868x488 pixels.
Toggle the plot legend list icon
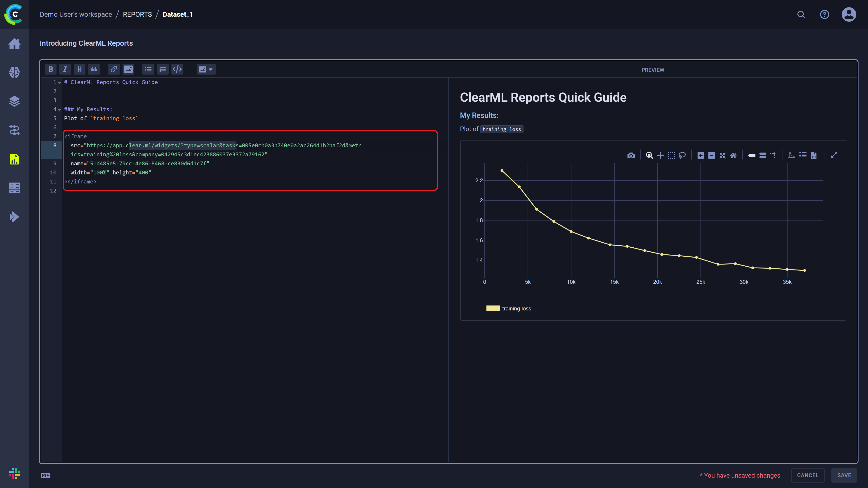(803, 155)
